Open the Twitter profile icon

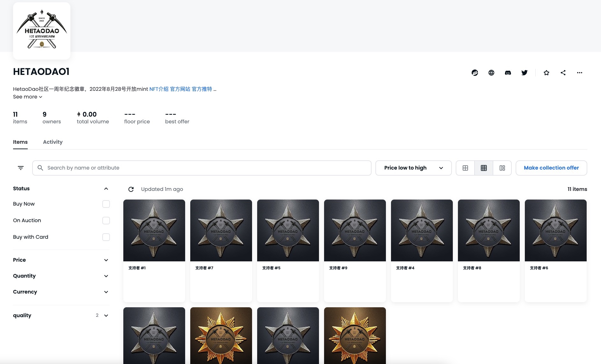click(x=525, y=73)
